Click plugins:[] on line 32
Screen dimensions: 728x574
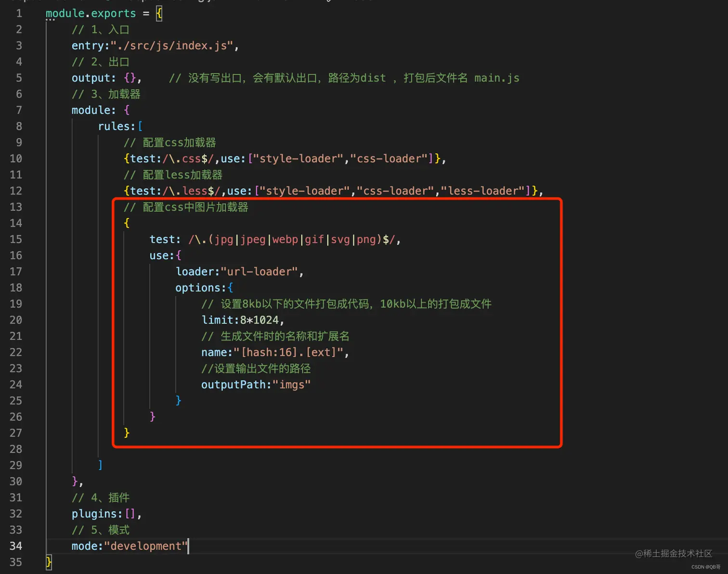(104, 514)
